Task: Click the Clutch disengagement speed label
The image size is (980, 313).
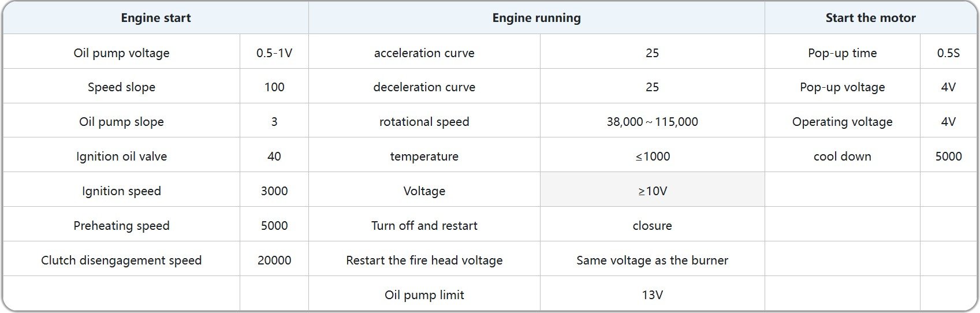Action: click(121, 260)
